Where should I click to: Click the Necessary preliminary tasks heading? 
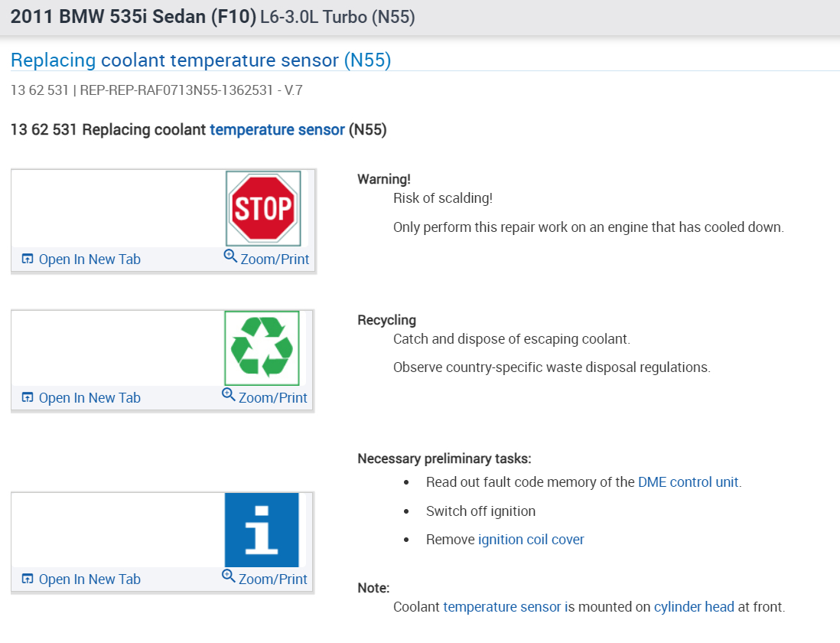444,459
